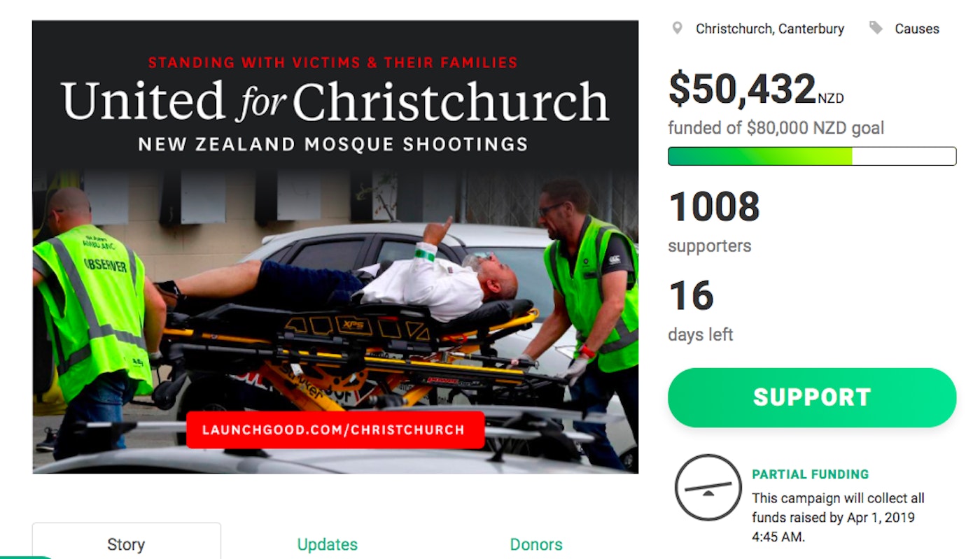Click the campaign collection date description
Screen dimensions: 980x559
pos(838,518)
